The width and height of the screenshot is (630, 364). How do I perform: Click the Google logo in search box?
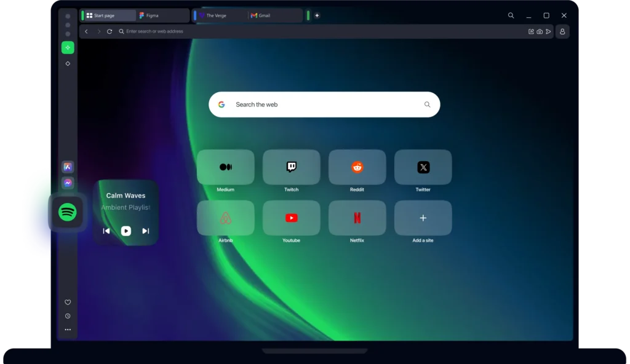[221, 105]
